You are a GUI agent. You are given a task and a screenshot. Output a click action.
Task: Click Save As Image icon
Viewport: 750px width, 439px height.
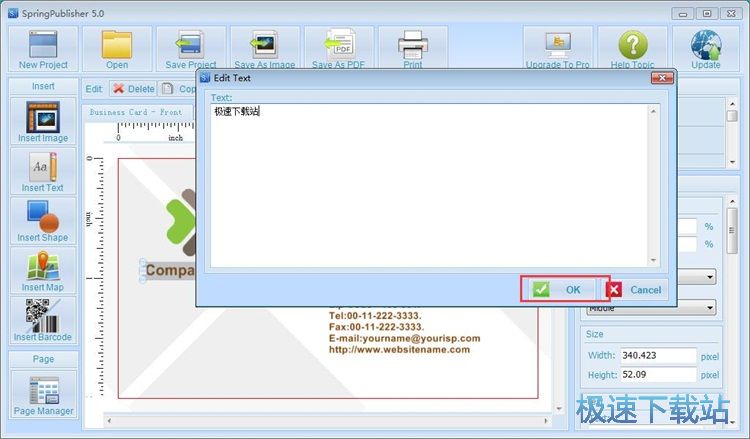(265, 49)
